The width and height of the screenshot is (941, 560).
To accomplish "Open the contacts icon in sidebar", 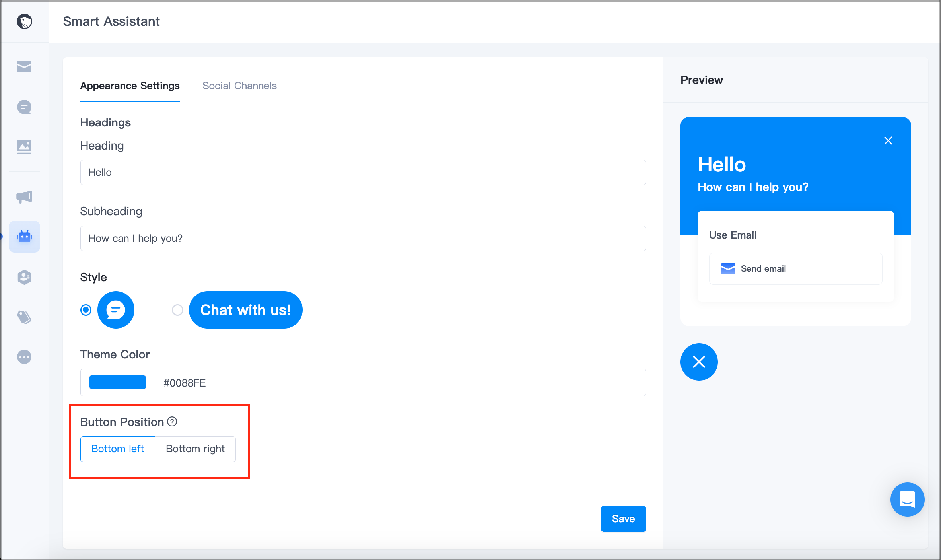I will point(24,277).
